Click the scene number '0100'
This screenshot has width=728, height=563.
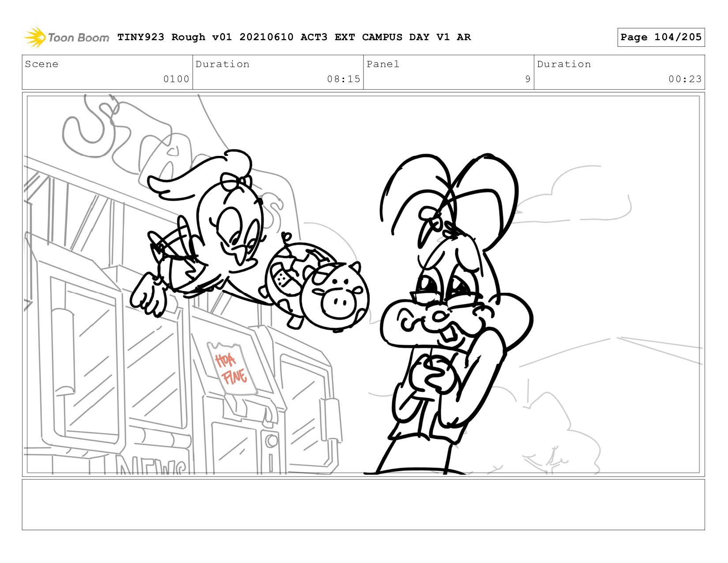click(176, 79)
